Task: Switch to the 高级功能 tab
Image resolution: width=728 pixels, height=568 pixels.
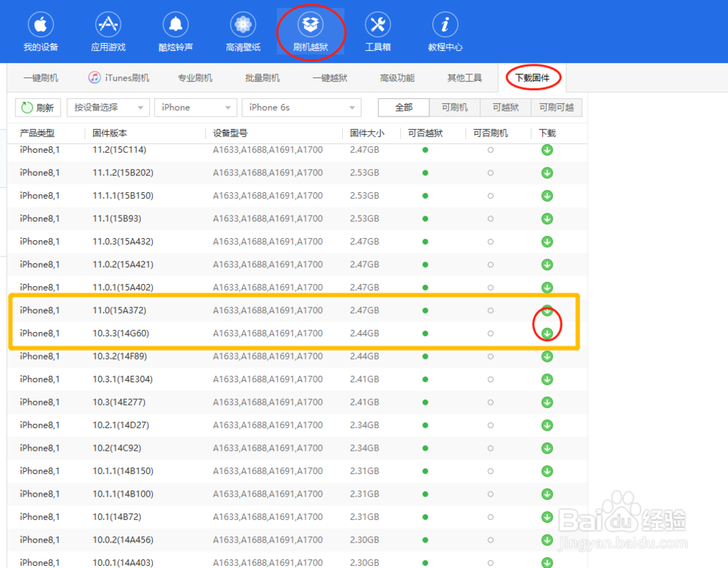Action: pos(397,78)
